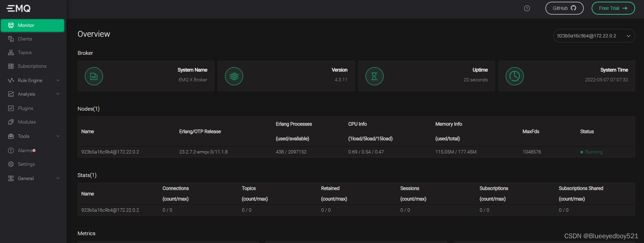Open the node selector dropdown
Screen dimensions: 644x243
tap(594, 36)
